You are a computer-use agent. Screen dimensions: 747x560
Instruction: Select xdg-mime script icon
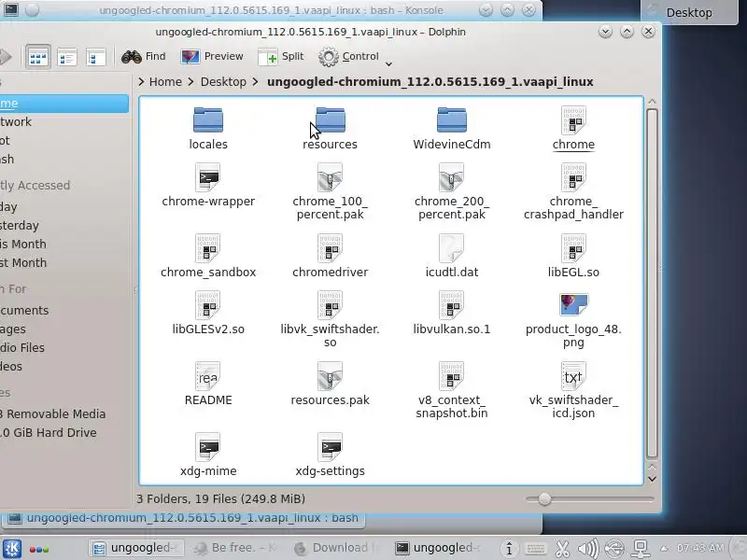208,447
